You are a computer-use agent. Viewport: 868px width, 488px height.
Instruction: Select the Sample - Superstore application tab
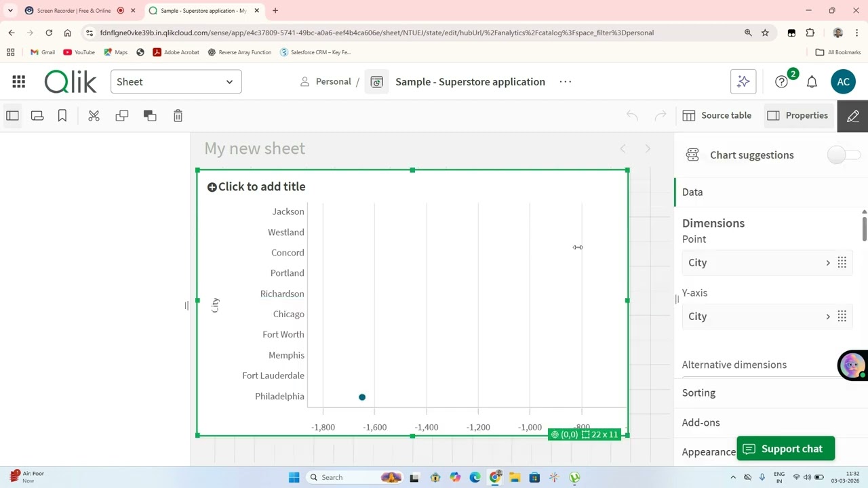pos(204,11)
